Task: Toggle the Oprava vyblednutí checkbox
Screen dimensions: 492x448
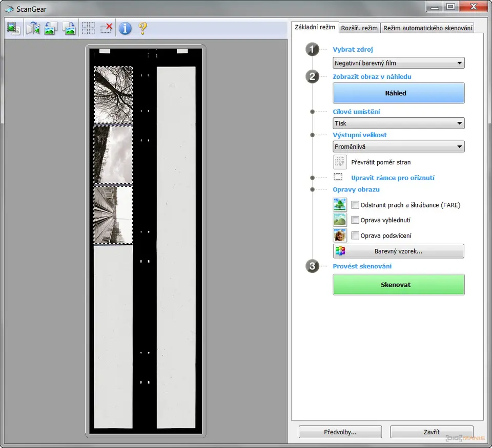Action: click(355, 221)
